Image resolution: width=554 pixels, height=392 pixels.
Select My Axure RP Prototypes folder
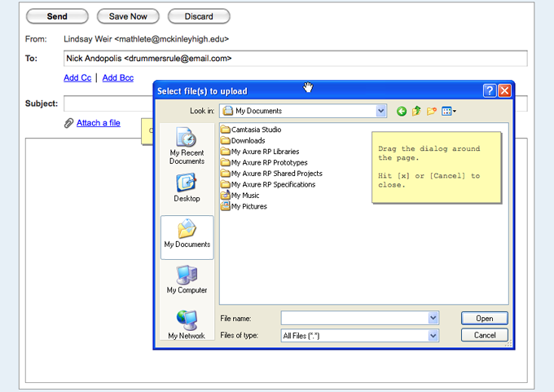(x=264, y=163)
